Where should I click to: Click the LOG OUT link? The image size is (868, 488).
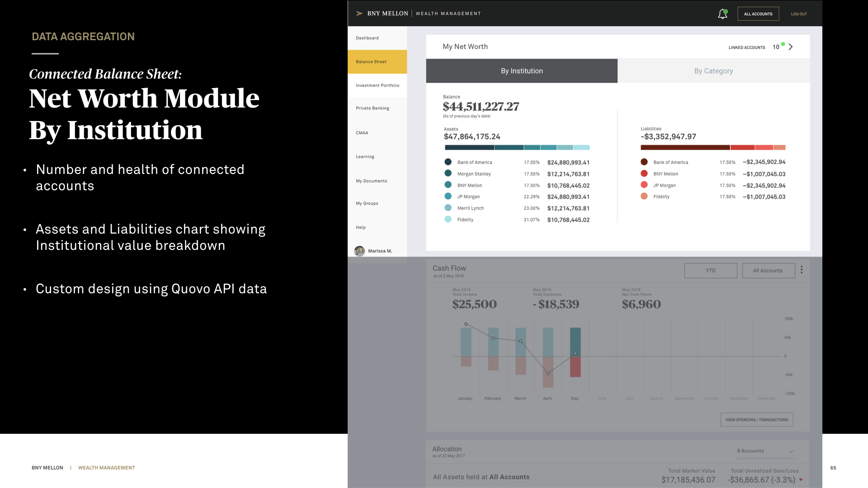(799, 14)
